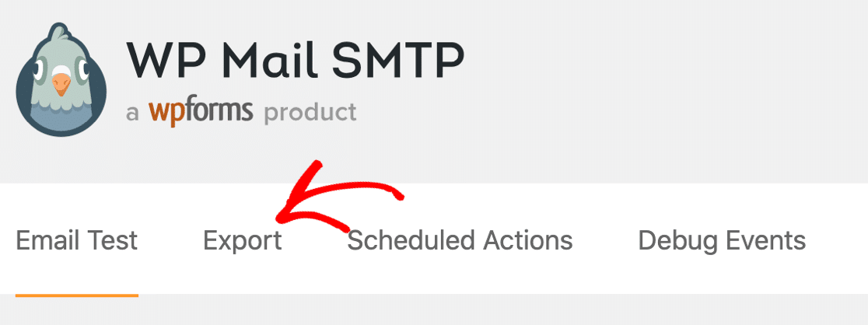Switch to the Export tab

click(x=243, y=242)
